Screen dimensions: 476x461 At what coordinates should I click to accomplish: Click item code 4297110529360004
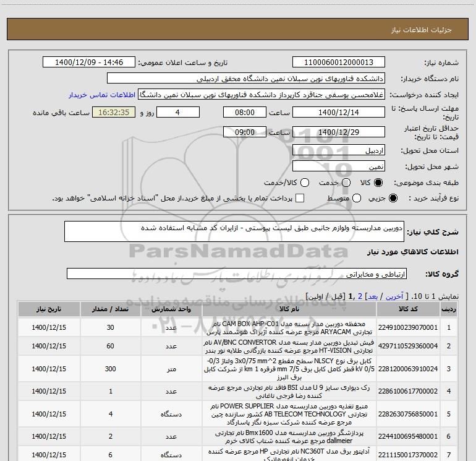pos(408,346)
